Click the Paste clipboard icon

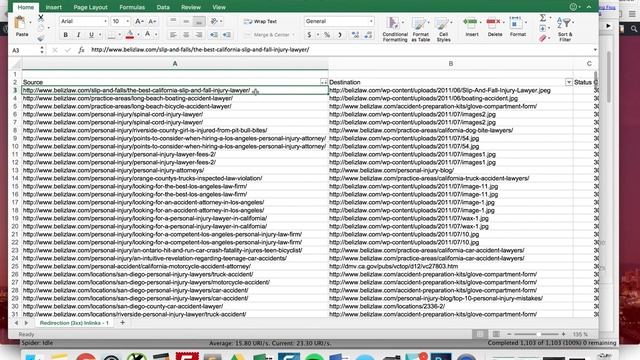(20, 23)
